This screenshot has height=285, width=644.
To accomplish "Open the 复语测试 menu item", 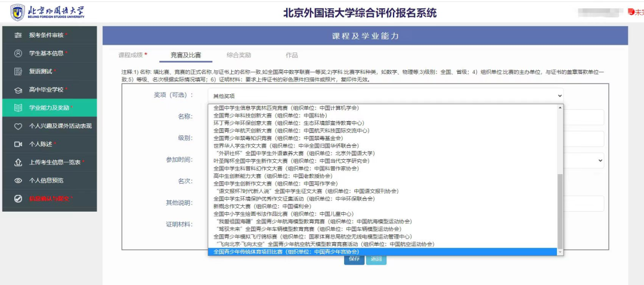I will (x=49, y=72).
